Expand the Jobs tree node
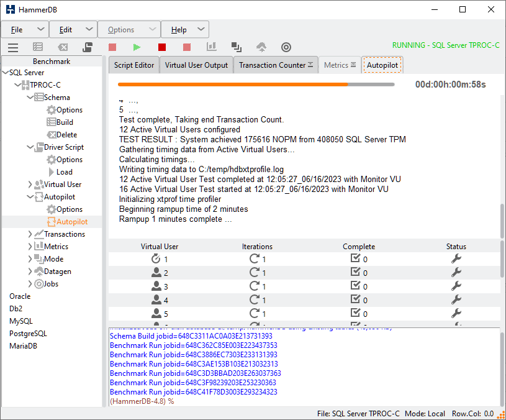Screen dimensions: 506x420 coord(30,284)
